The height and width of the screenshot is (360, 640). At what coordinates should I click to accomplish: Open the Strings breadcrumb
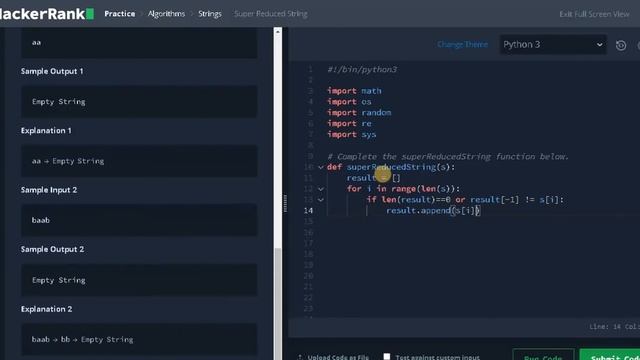(x=210, y=14)
